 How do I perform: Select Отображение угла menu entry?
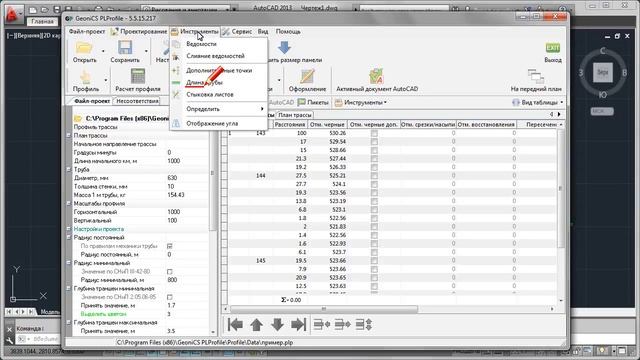point(219,123)
